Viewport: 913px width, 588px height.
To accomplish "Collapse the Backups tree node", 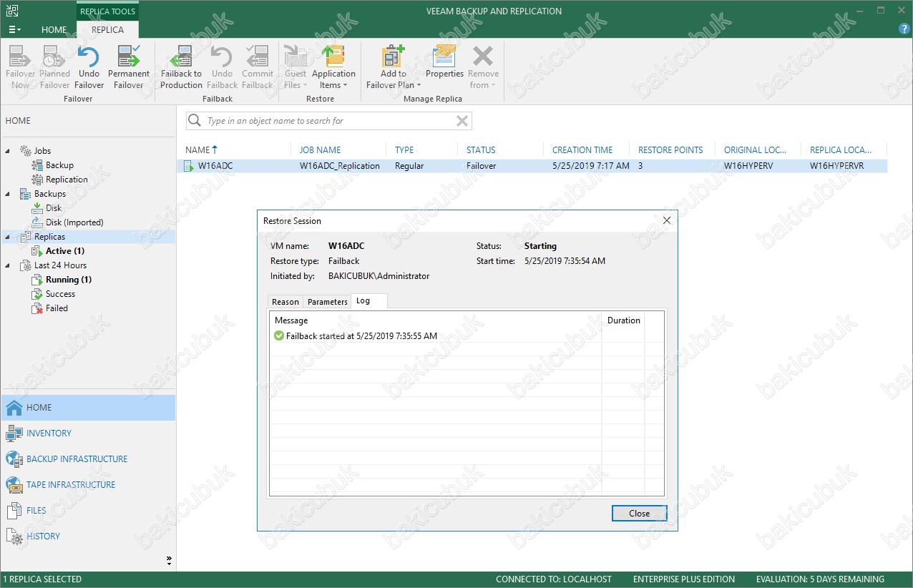I will [x=8, y=194].
